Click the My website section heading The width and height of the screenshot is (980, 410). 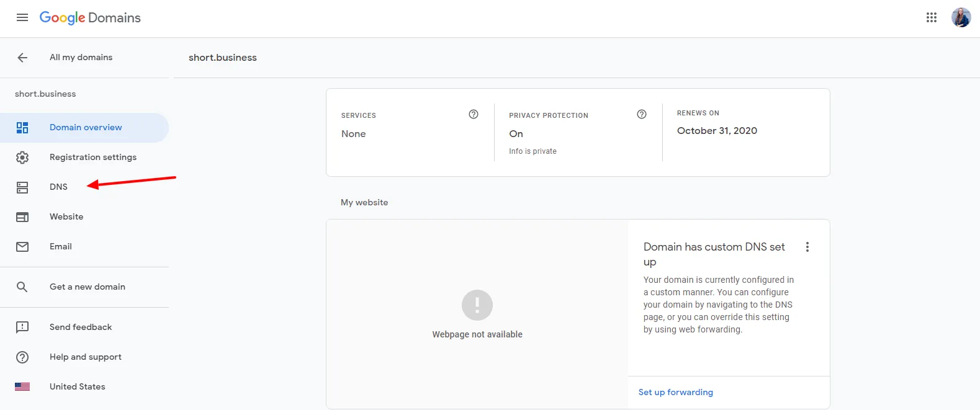(364, 202)
